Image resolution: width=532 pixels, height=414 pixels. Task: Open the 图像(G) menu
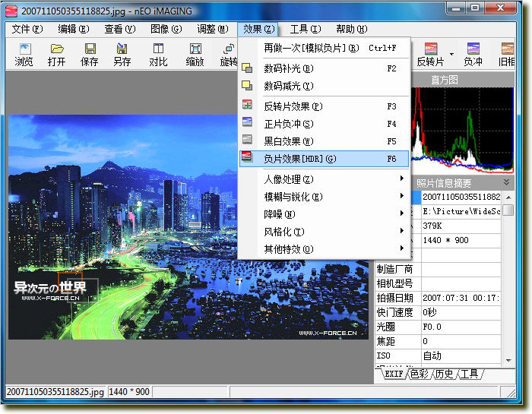166,29
